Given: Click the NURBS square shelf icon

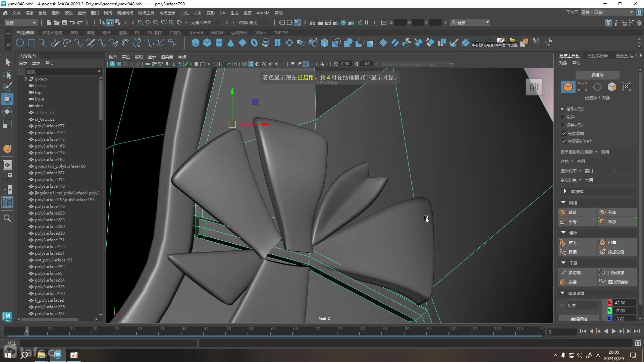Looking at the screenshot, I should pyautogui.click(x=32, y=43).
